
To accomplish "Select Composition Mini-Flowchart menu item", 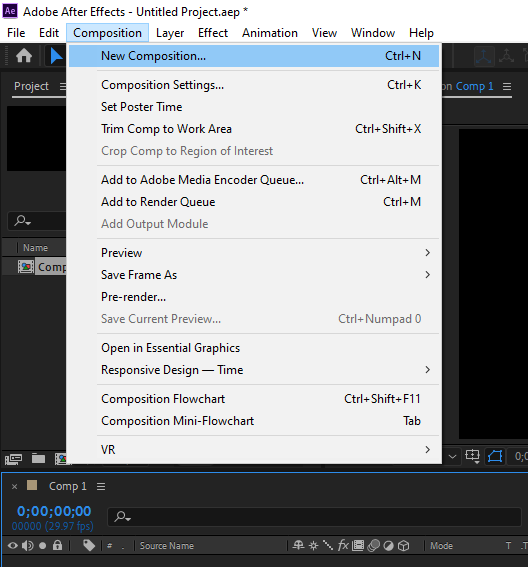I will click(x=254, y=421).
